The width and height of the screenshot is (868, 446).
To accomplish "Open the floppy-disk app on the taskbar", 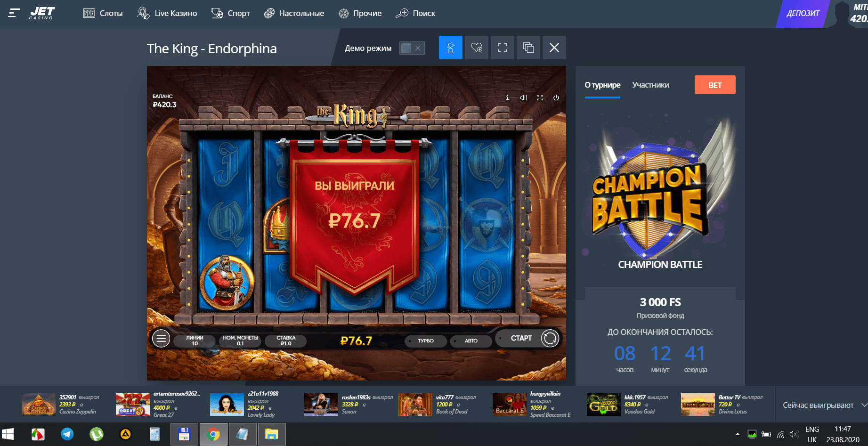I will pyautogui.click(x=184, y=434).
